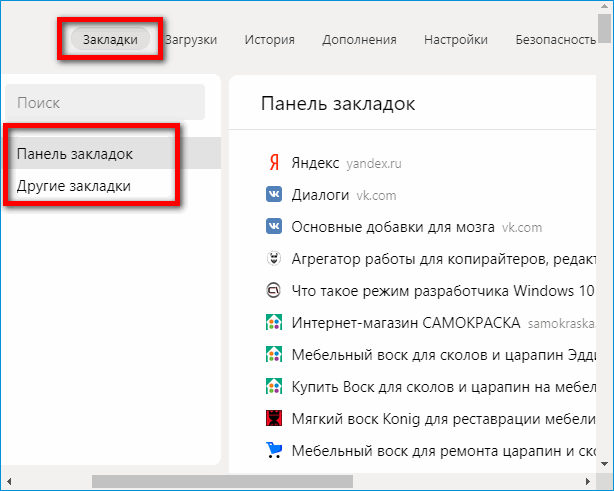This screenshot has height=491, width=614.
Task: Open Что такое режим разработчика Windows 10
Action: tap(443, 291)
